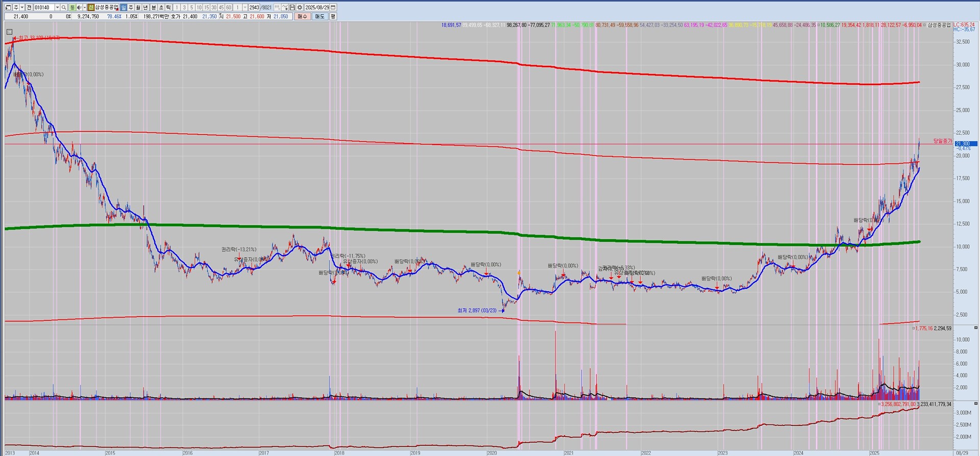
Task: Open the stock code 010140 dropdown
Action: [57, 8]
